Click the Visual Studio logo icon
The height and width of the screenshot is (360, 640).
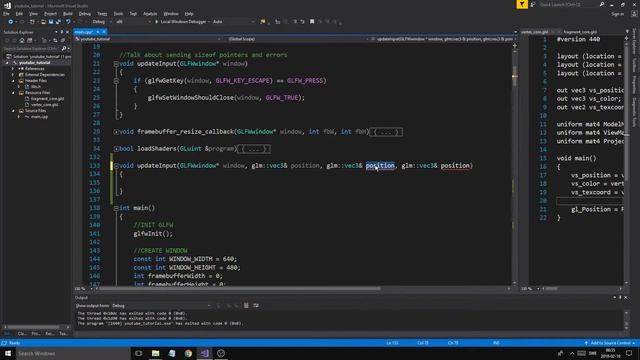[x=7, y=6]
